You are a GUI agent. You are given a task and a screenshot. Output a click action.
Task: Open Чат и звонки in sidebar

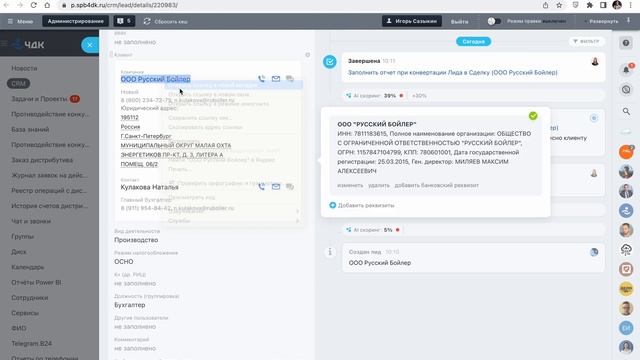pos(31,221)
